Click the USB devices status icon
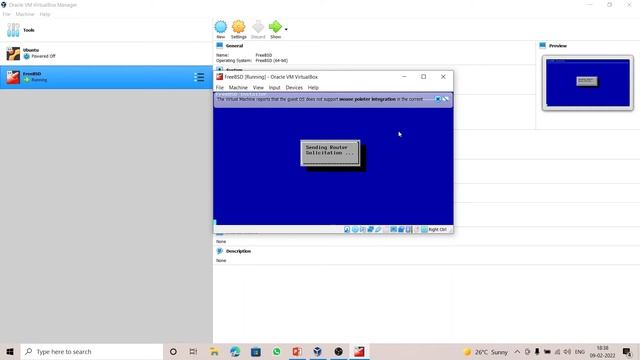 click(378, 229)
